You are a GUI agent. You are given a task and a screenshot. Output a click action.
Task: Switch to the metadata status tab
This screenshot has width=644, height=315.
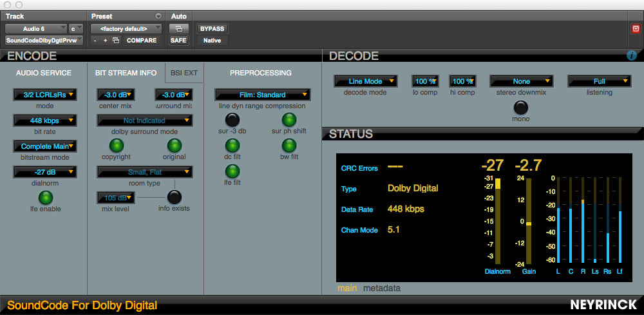(x=381, y=289)
